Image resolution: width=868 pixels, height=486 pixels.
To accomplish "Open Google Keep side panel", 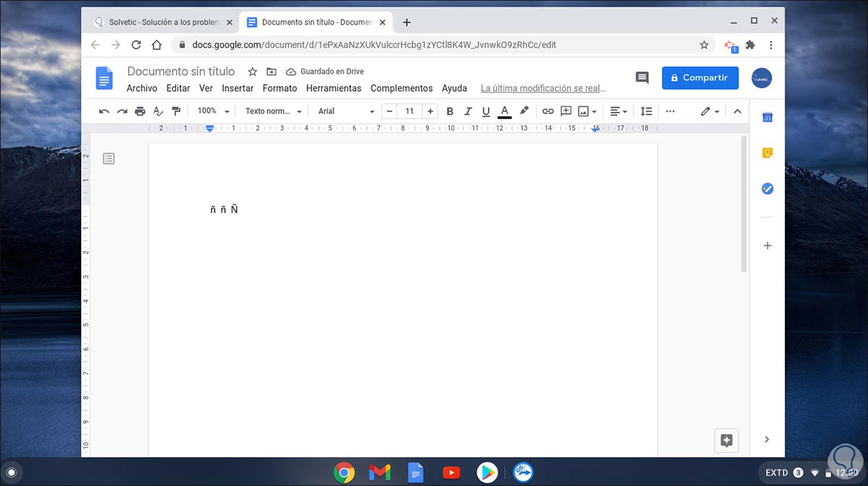I will click(x=767, y=153).
